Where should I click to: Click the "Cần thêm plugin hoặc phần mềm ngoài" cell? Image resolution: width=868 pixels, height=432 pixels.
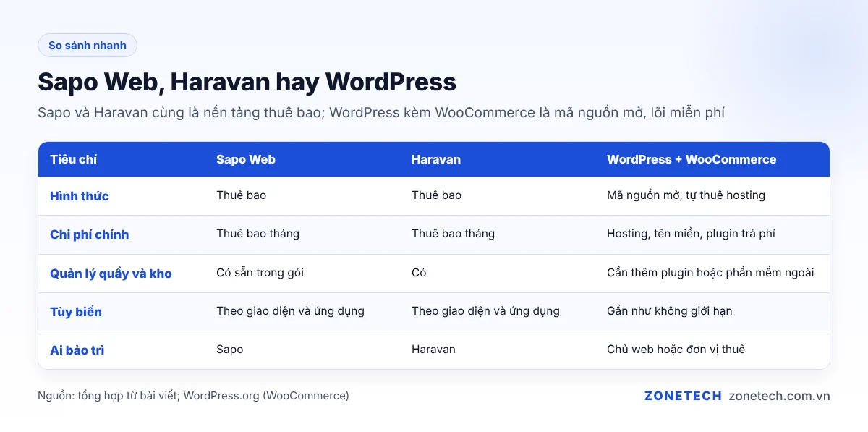(710, 273)
